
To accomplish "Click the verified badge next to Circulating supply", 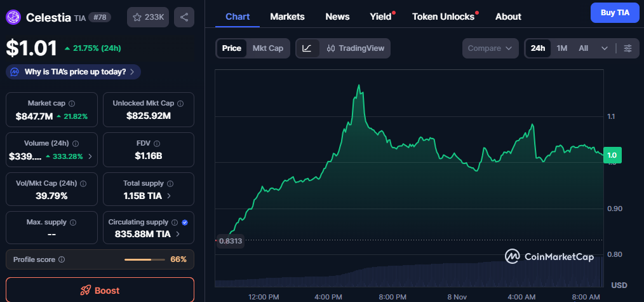I will (x=185, y=223).
